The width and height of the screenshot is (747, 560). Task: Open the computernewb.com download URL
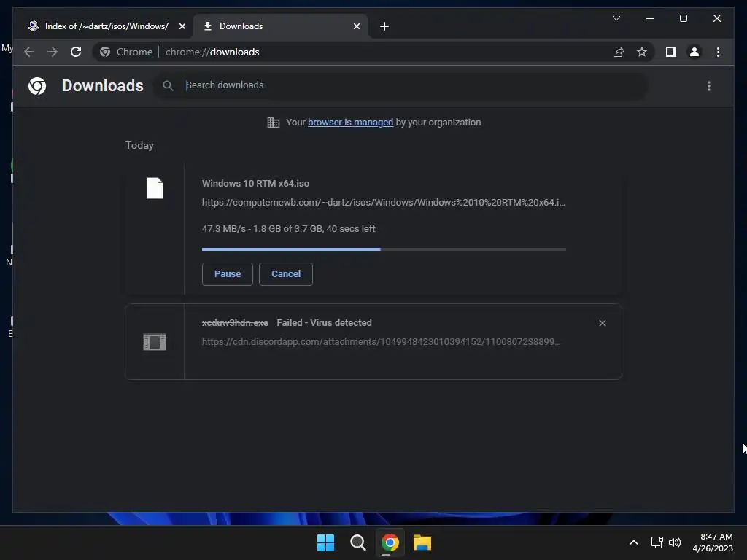[x=384, y=203]
